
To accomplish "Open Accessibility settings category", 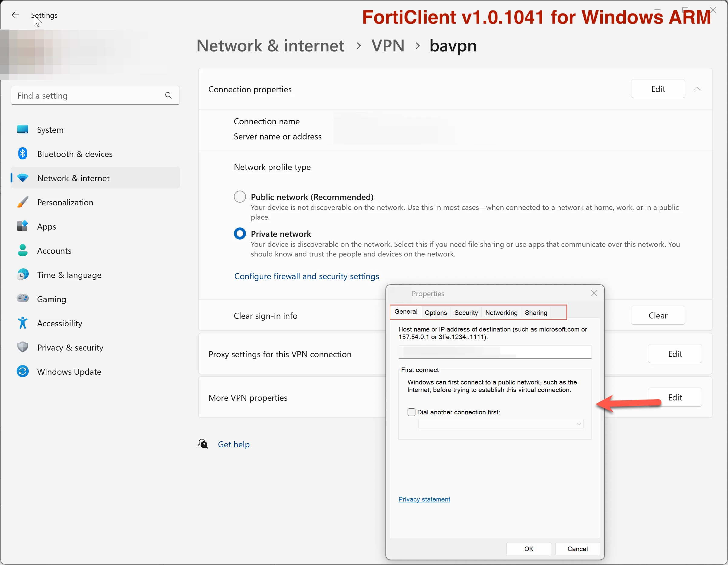I will pyautogui.click(x=95, y=323).
